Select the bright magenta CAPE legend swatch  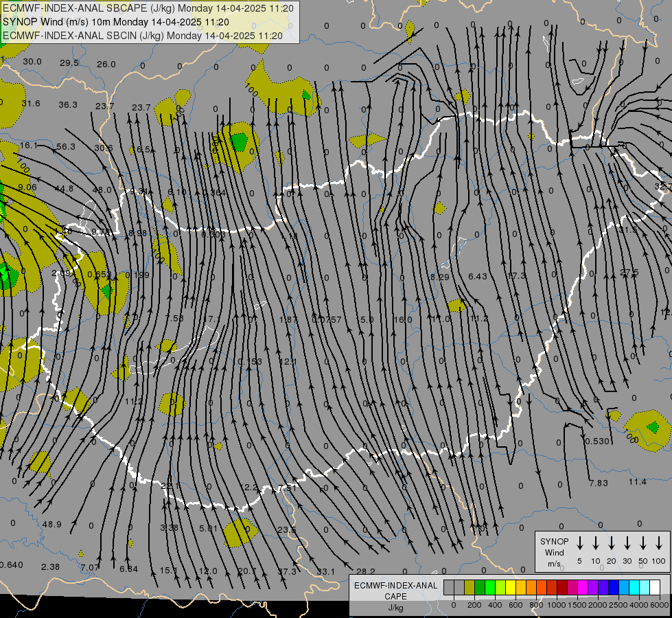pyautogui.click(x=583, y=588)
